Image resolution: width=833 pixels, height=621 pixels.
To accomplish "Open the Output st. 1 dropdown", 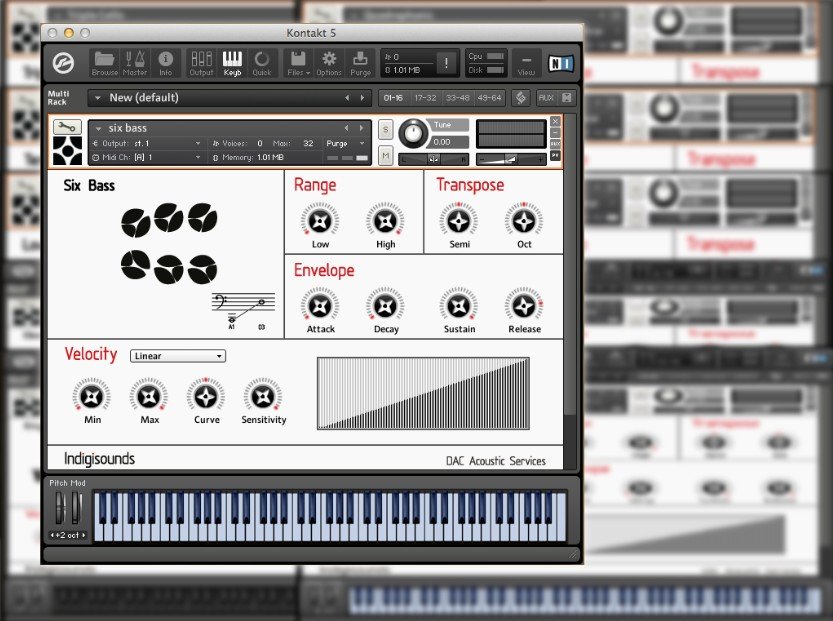I will point(147,143).
